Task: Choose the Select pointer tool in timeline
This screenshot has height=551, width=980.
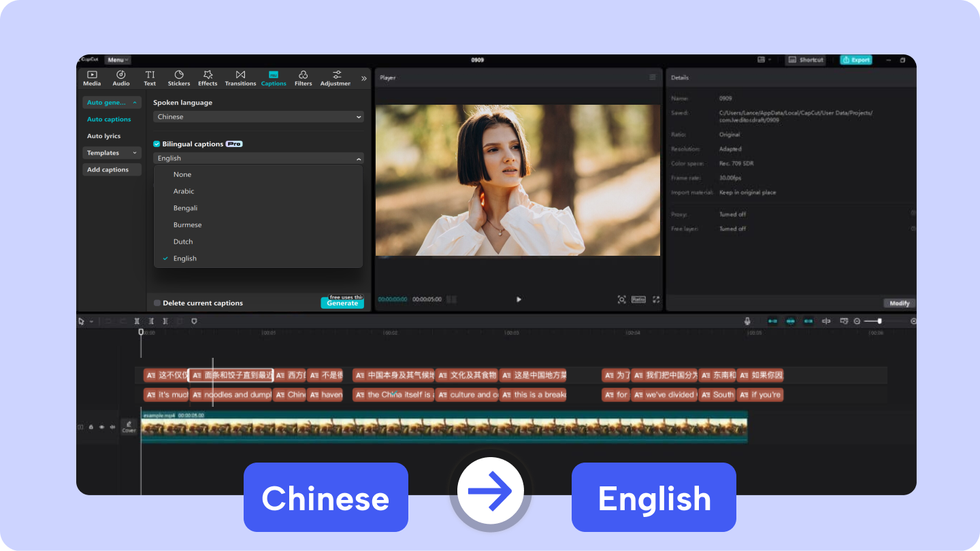Action: click(81, 321)
